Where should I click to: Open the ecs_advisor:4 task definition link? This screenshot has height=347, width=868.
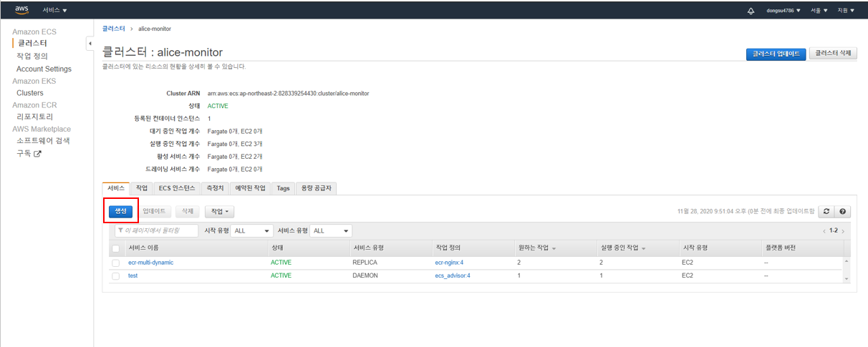(454, 275)
